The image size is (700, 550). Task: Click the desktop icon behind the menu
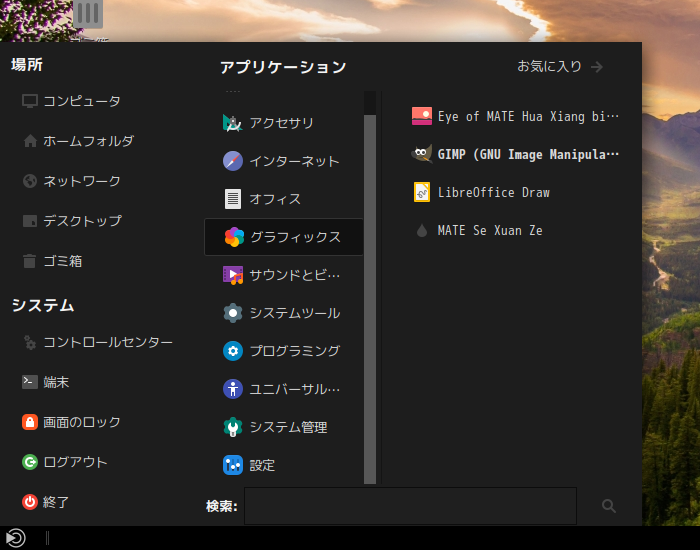click(88, 14)
